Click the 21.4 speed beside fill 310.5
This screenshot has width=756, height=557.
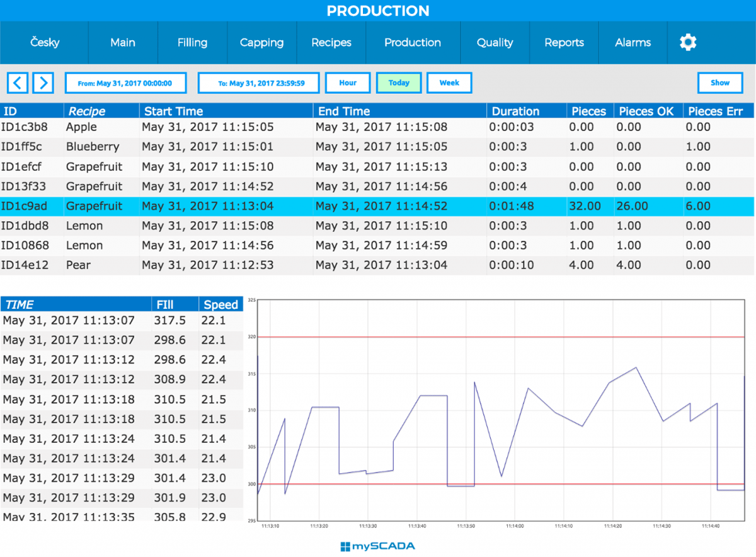214,439
